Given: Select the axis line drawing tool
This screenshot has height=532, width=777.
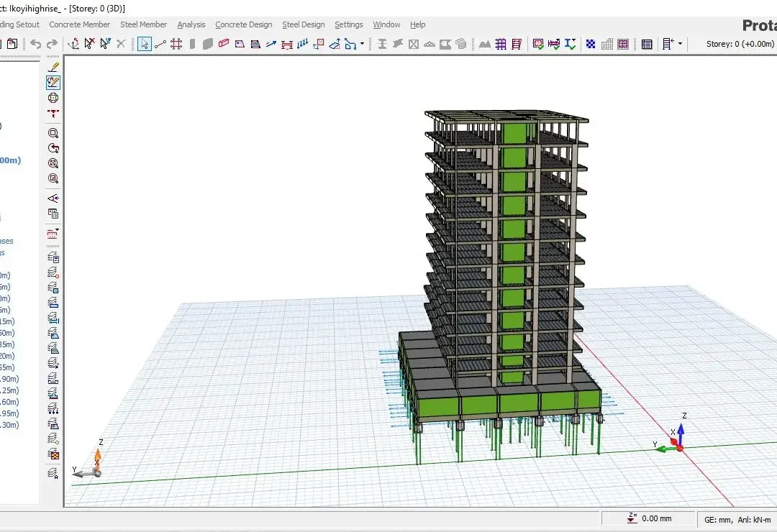Looking at the screenshot, I should point(160,44).
